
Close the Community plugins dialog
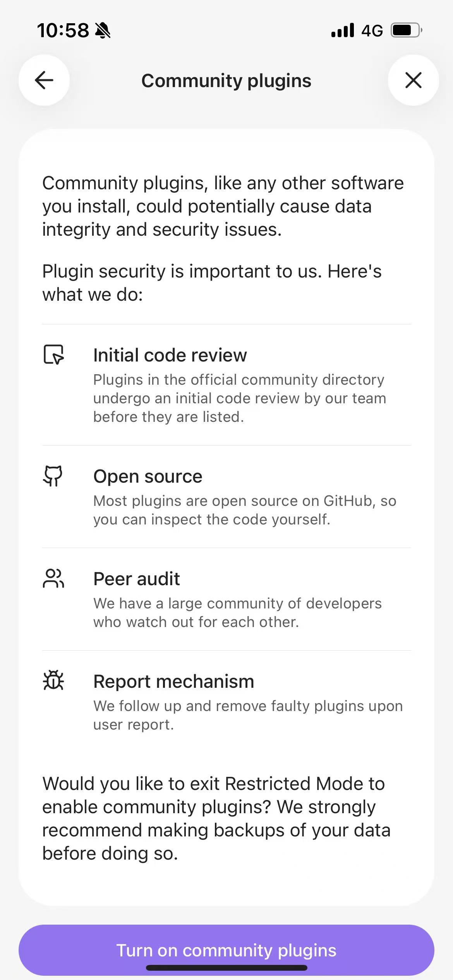[x=413, y=81]
